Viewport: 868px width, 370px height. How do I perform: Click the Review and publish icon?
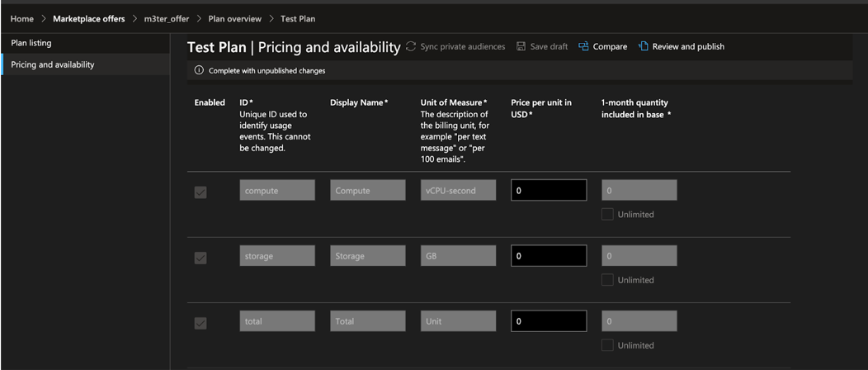(644, 47)
